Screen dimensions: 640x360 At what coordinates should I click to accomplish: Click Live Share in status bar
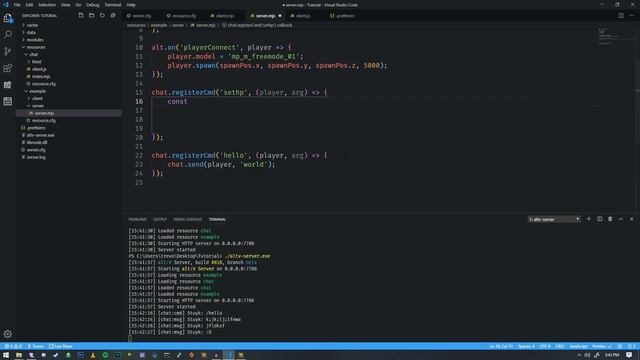(x=61, y=346)
